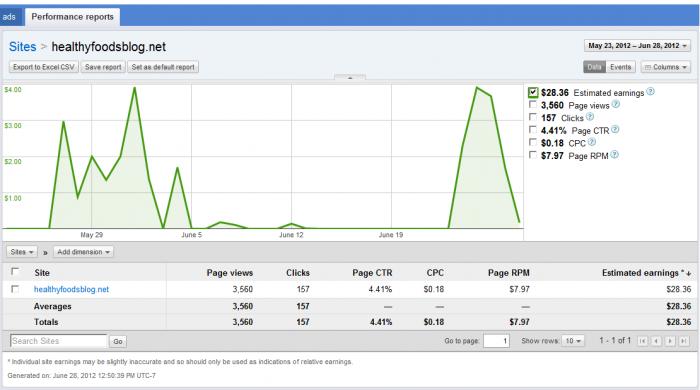
Task: Go to previous page of results
Action: coord(656,341)
